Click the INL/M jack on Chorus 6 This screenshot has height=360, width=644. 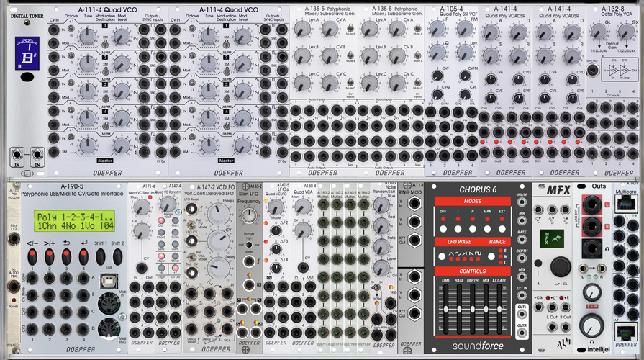[522, 202]
